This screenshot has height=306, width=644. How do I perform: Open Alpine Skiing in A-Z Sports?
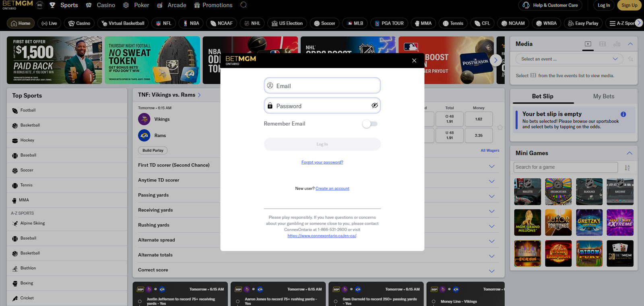click(67, 223)
